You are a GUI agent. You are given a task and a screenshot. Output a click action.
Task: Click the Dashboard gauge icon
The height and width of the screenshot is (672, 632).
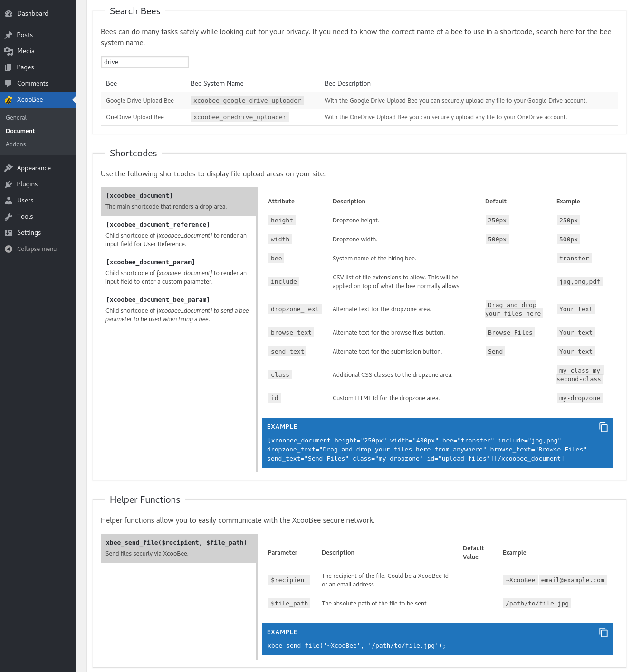point(9,14)
